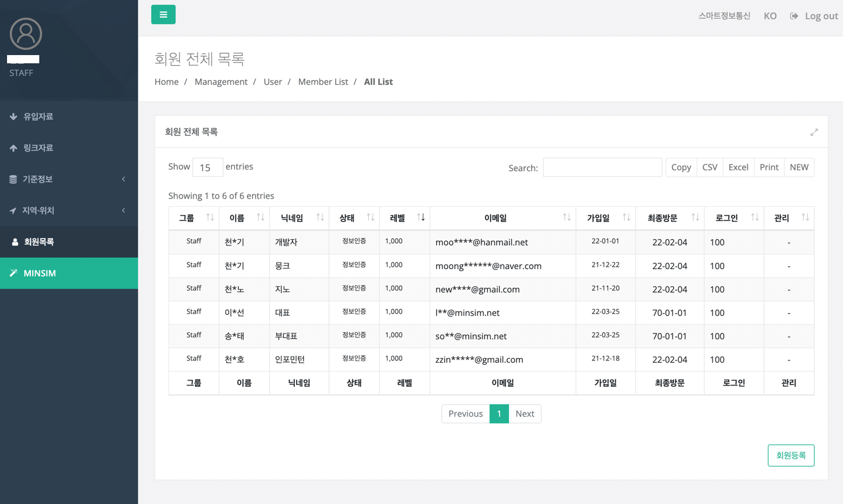Viewport: 853px width, 504px height.
Task: Focus the Search input field
Action: click(602, 168)
